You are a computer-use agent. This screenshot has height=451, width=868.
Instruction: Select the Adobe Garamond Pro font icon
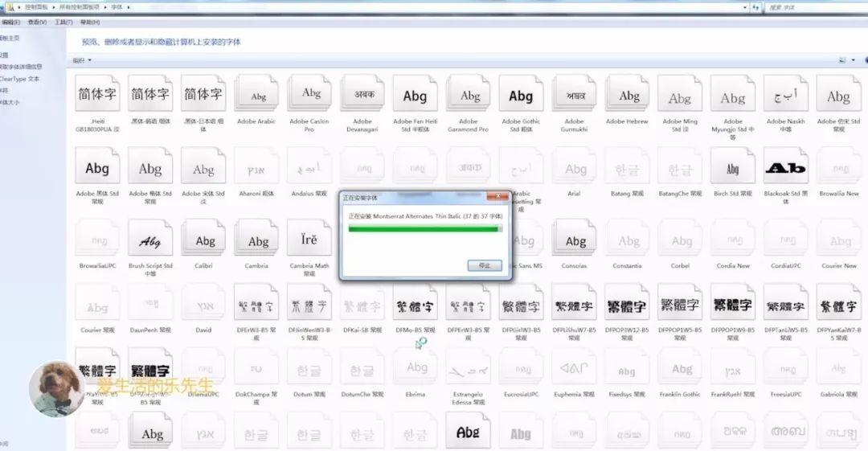[x=469, y=95]
